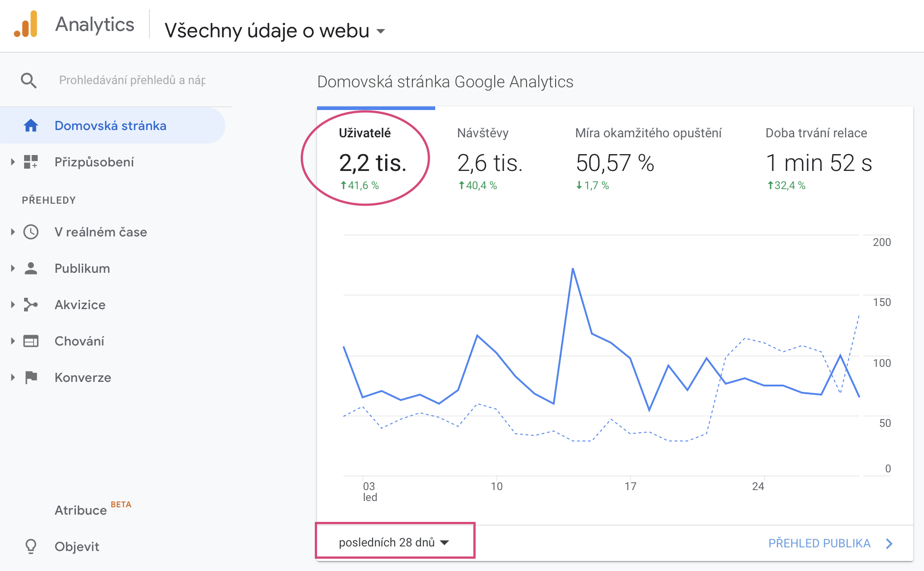Click the 32,4 % session duration change value
This screenshot has height=571, width=924.
coord(786,185)
